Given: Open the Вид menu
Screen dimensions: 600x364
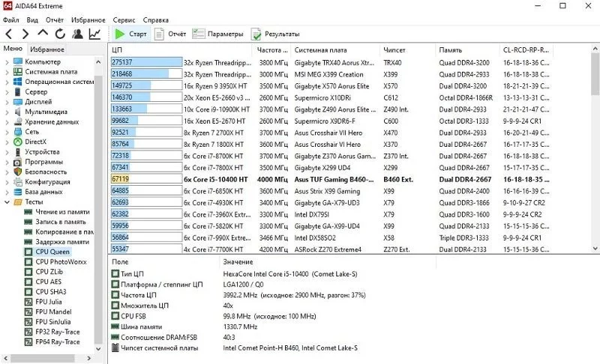Looking at the screenshot, I should coord(32,20).
